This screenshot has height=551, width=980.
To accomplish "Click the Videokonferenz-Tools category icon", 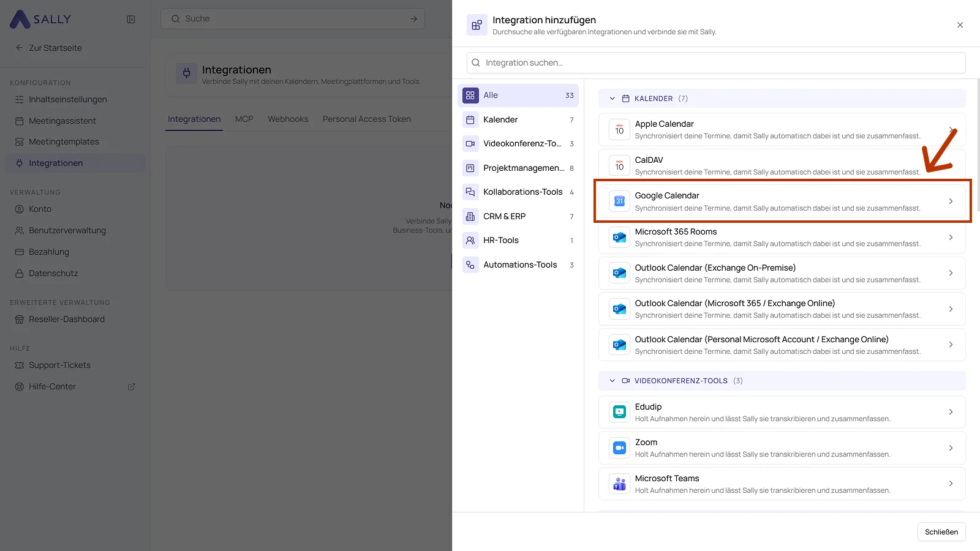I will coord(470,144).
